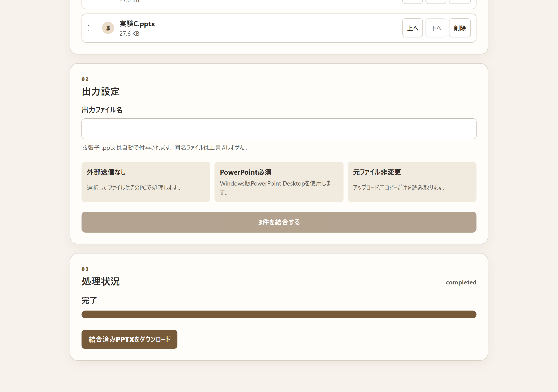This screenshot has height=392, width=558.
Task: Move 実験C.pptx up with 上へ
Action: tap(412, 28)
